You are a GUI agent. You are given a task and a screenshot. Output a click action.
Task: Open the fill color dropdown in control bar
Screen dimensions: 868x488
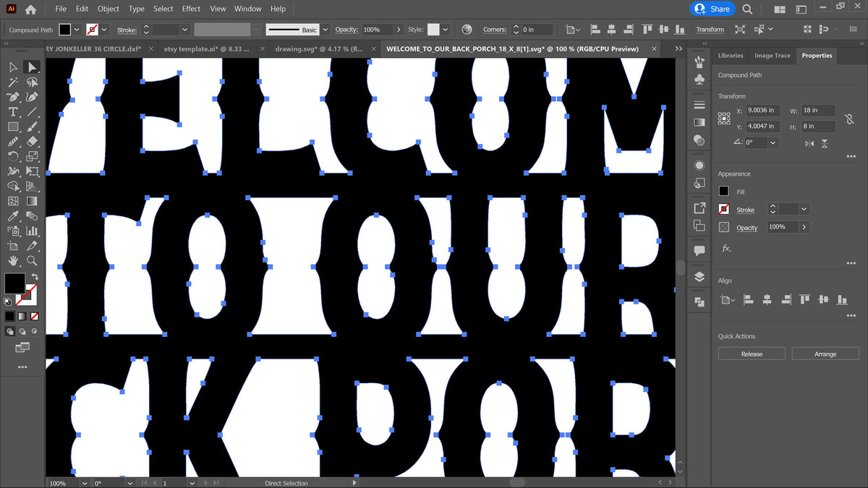(76, 30)
